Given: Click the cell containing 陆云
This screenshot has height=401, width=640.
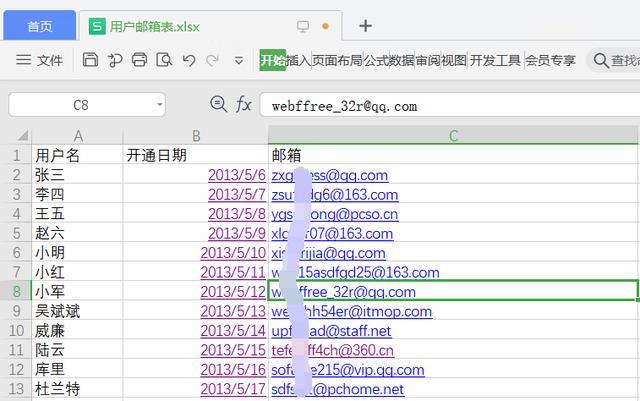Looking at the screenshot, I should click(78, 350).
